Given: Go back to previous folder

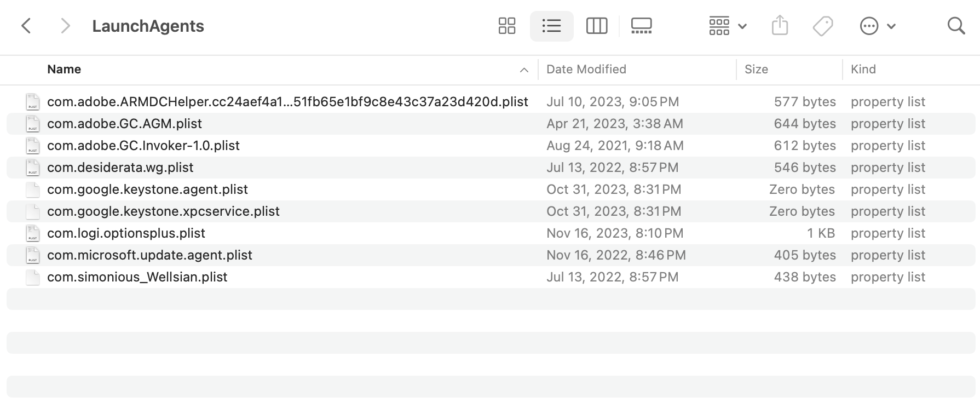Looking at the screenshot, I should coord(26,26).
